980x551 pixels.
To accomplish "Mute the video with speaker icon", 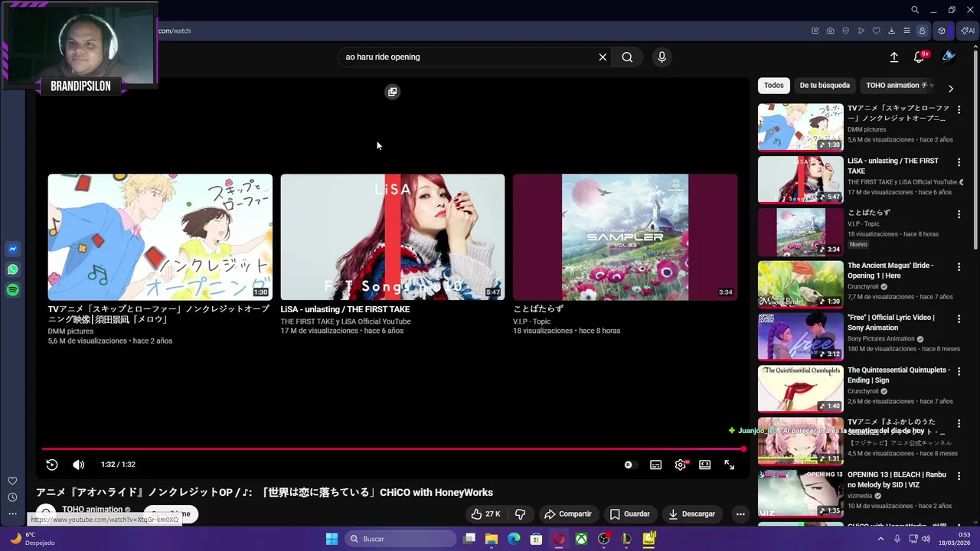I will (78, 465).
